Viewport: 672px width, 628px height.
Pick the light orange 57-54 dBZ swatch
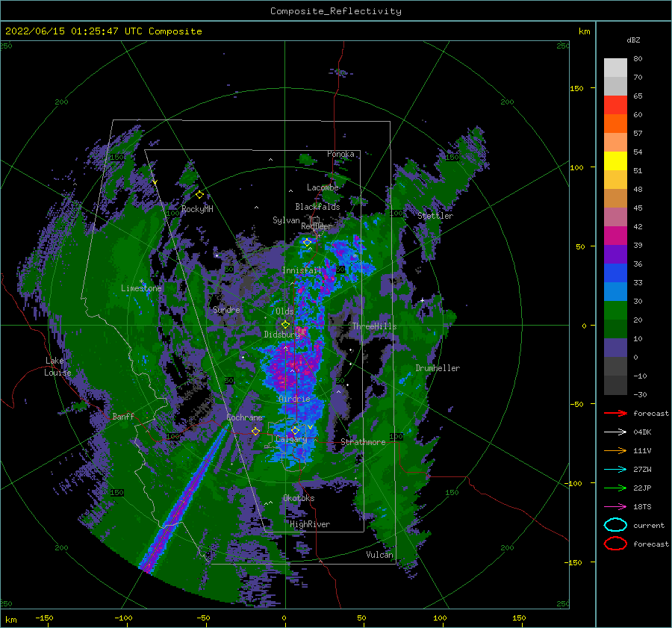(x=615, y=143)
